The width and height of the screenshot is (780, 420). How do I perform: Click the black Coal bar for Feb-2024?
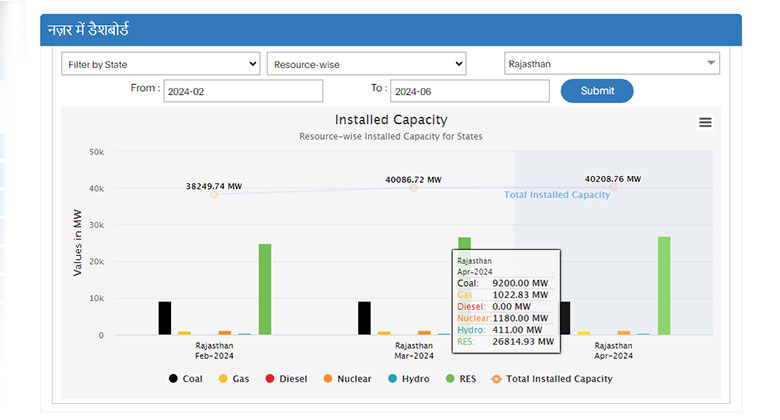click(x=165, y=318)
